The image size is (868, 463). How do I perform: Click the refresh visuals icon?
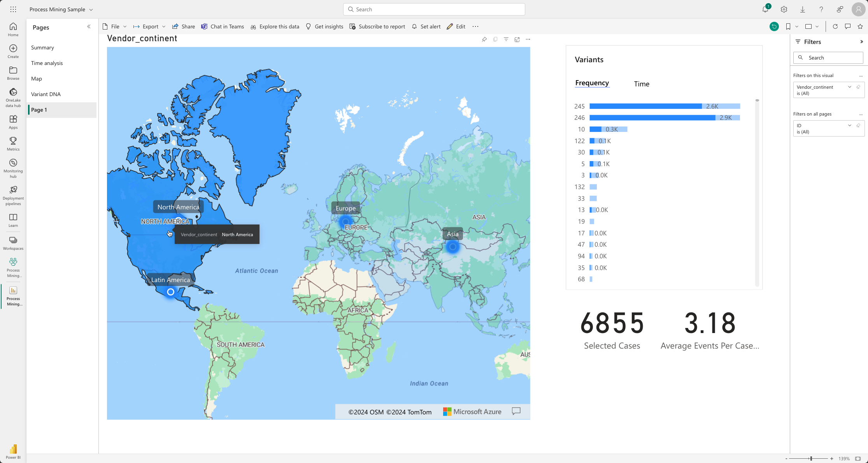[x=835, y=26]
